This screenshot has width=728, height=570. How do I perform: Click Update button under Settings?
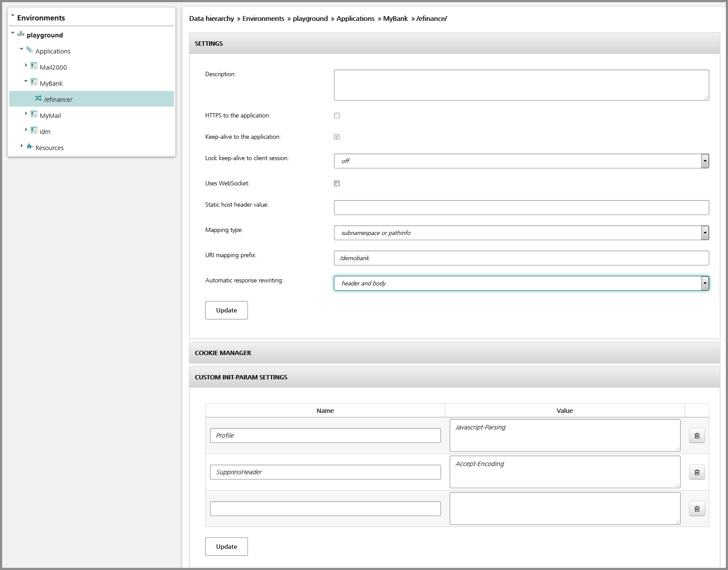[227, 310]
